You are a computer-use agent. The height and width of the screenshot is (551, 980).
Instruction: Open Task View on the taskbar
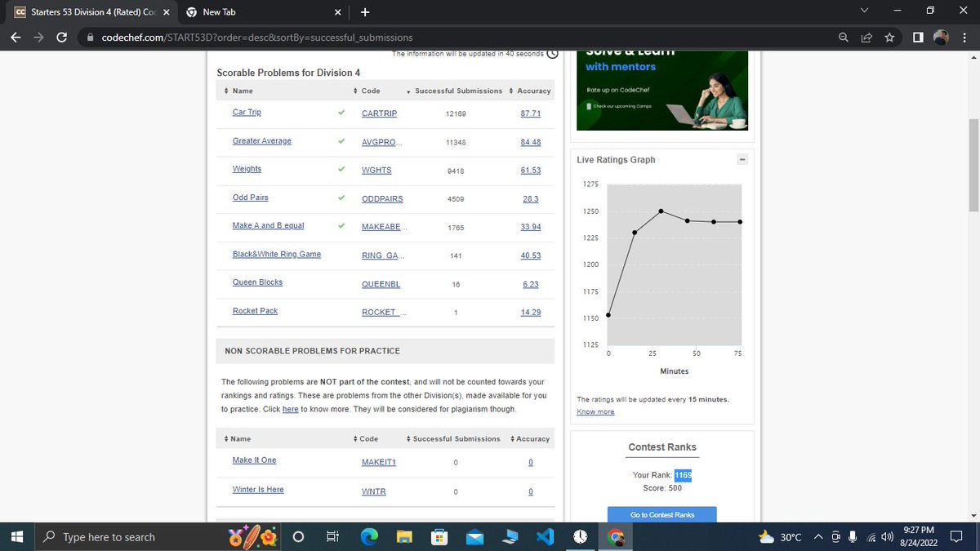pyautogui.click(x=332, y=536)
